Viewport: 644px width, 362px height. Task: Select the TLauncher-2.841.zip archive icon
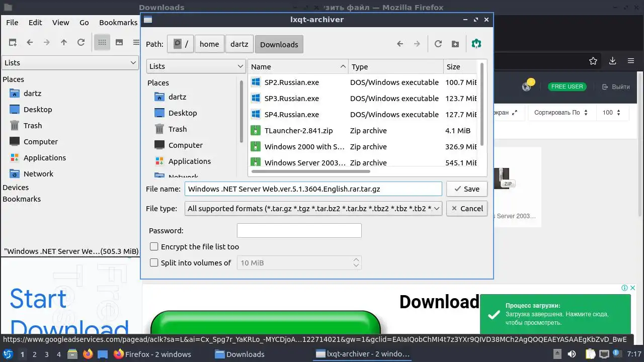tap(256, 131)
